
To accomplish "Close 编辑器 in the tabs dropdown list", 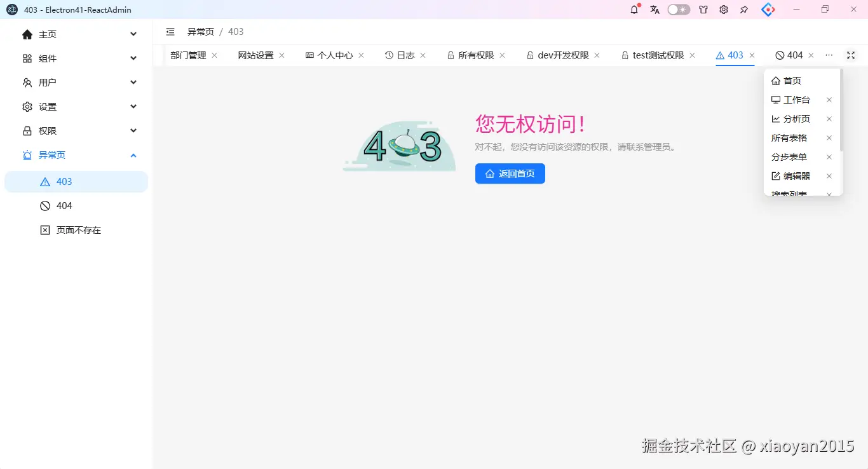I will (x=829, y=176).
